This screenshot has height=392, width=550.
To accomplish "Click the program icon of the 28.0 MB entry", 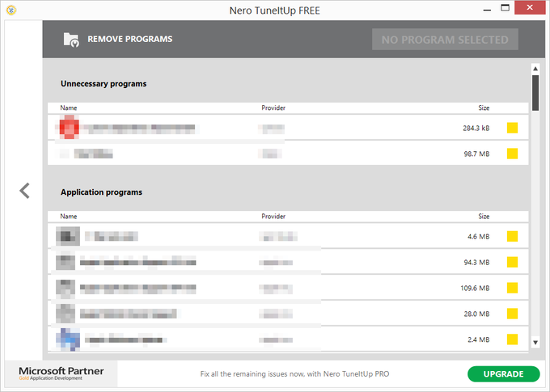I will click(67, 314).
